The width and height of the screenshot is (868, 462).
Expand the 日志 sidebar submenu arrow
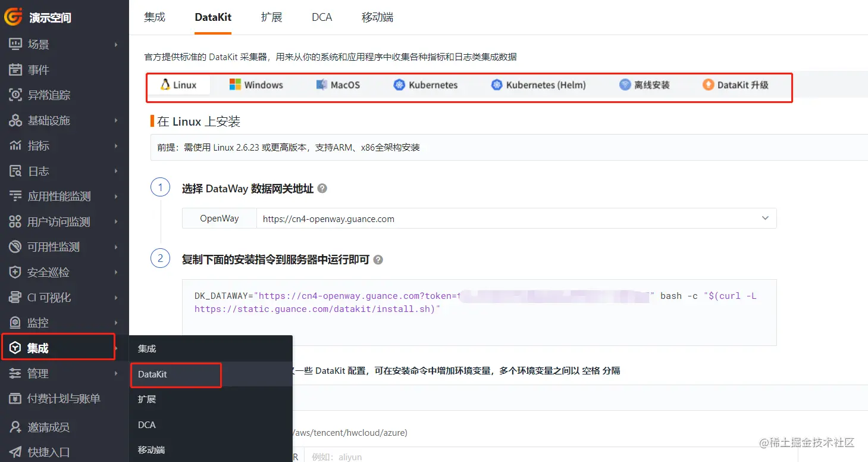point(116,171)
